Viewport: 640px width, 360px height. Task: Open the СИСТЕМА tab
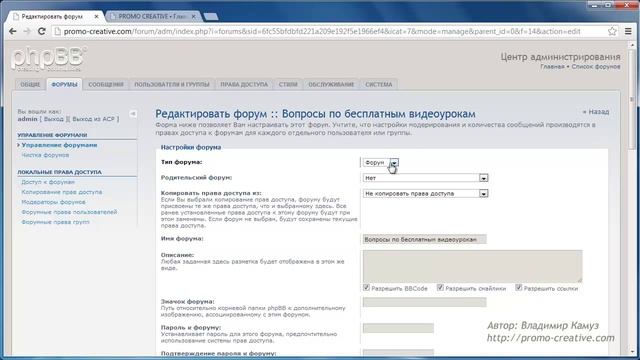pos(379,84)
